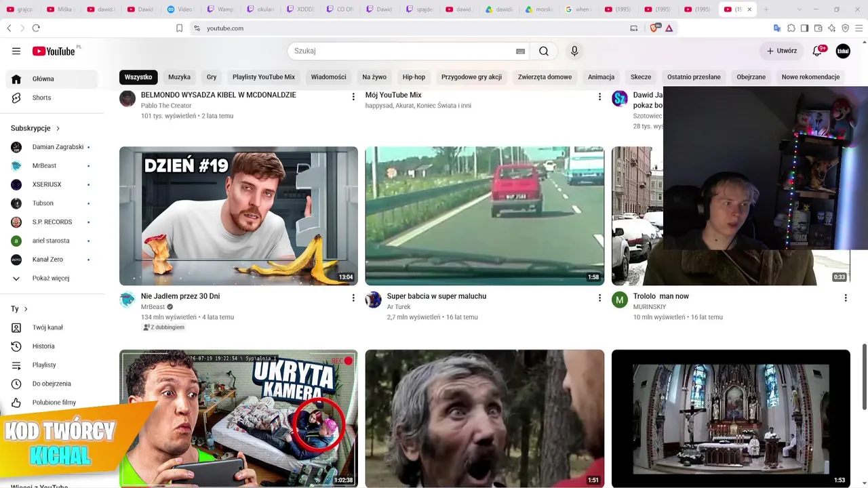This screenshot has width=868, height=488.
Task: Open Damian Zagrabski subscription
Action: (x=52, y=147)
